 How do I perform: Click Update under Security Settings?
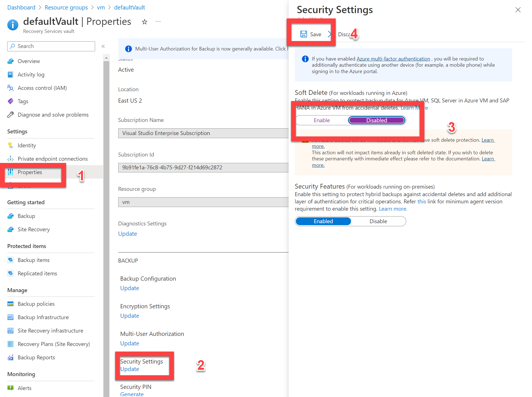coord(130,369)
